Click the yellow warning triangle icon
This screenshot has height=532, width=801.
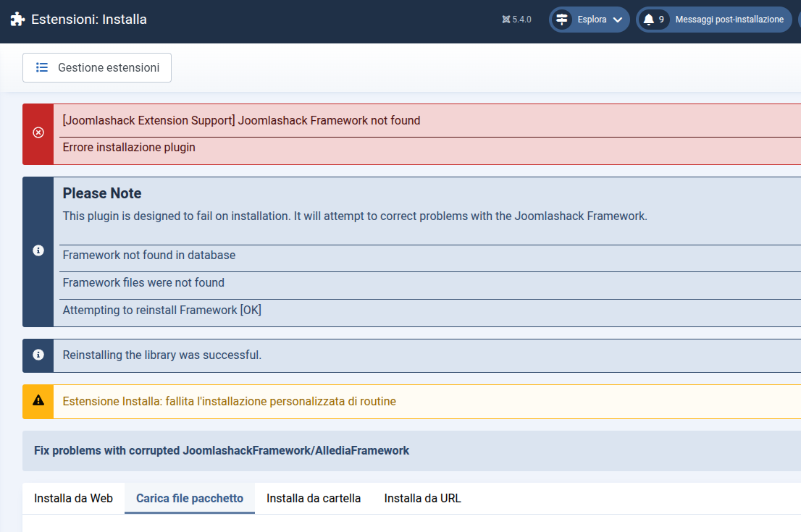pos(38,401)
